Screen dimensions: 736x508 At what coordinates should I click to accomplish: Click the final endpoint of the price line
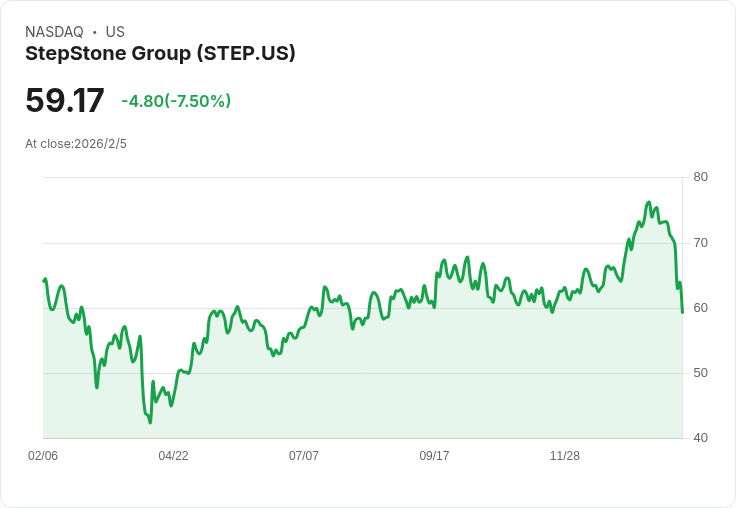point(682,312)
